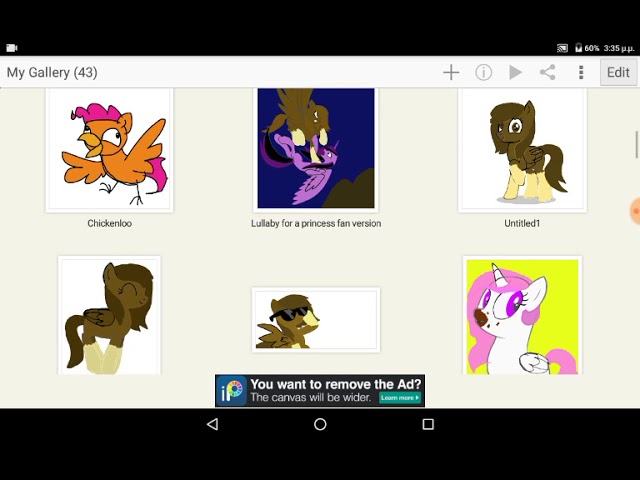Tap the ibisPaint logo in the ad

pyautogui.click(x=231, y=391)
